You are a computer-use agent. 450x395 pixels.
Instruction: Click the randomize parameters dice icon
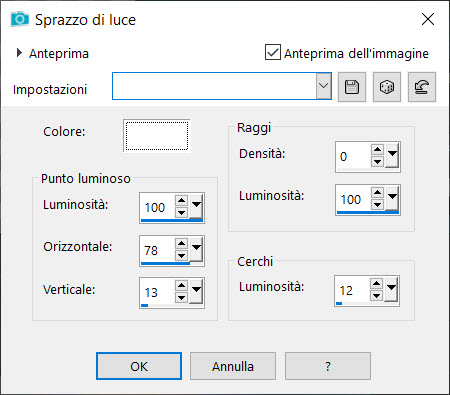point(387,87)
